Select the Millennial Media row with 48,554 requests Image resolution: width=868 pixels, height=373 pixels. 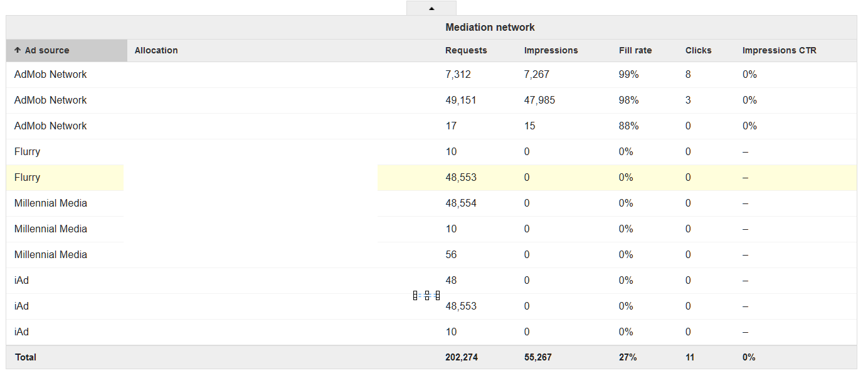(x=431, y=203)
